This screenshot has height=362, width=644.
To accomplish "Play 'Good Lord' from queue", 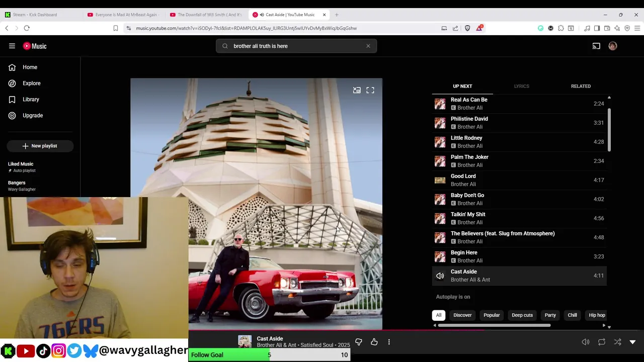I will [x=519, y=180].
